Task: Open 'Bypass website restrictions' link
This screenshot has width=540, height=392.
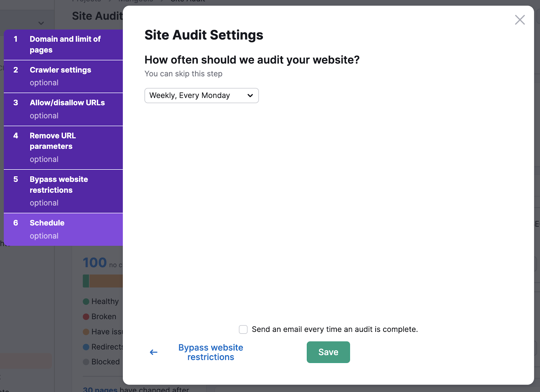Action: 210,352
